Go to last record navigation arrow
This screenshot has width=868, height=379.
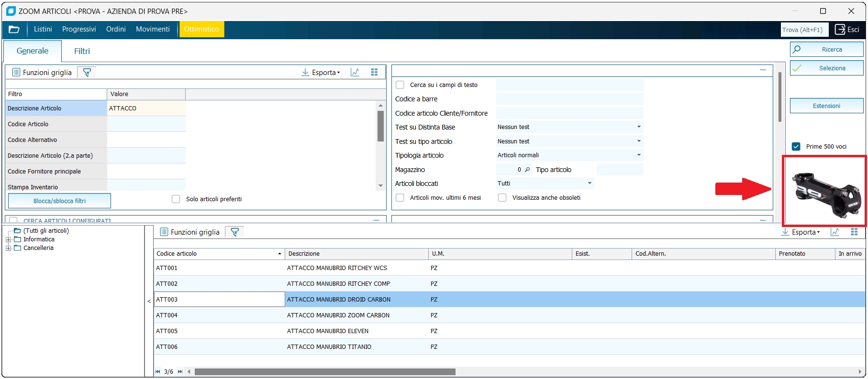coord(180,372)
